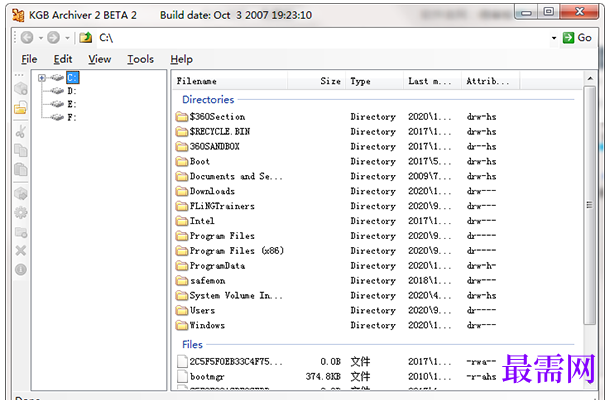Open the Help menu

(181, 59)
